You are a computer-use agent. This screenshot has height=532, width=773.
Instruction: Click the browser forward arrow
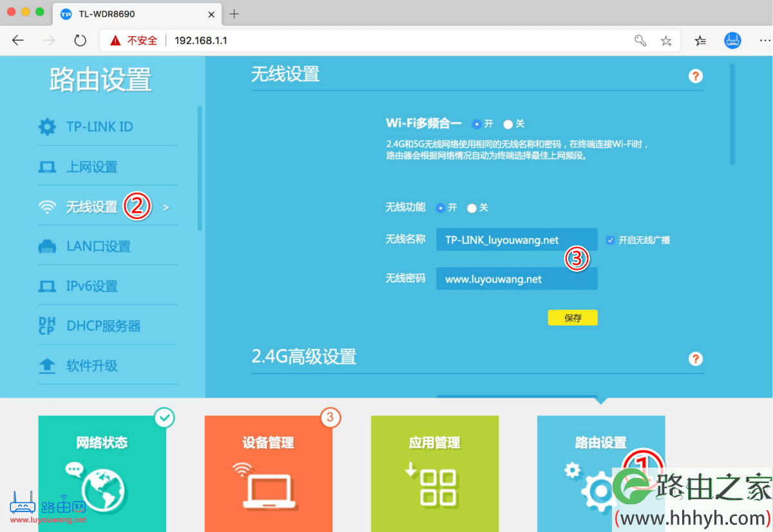(x=49, y=41)
